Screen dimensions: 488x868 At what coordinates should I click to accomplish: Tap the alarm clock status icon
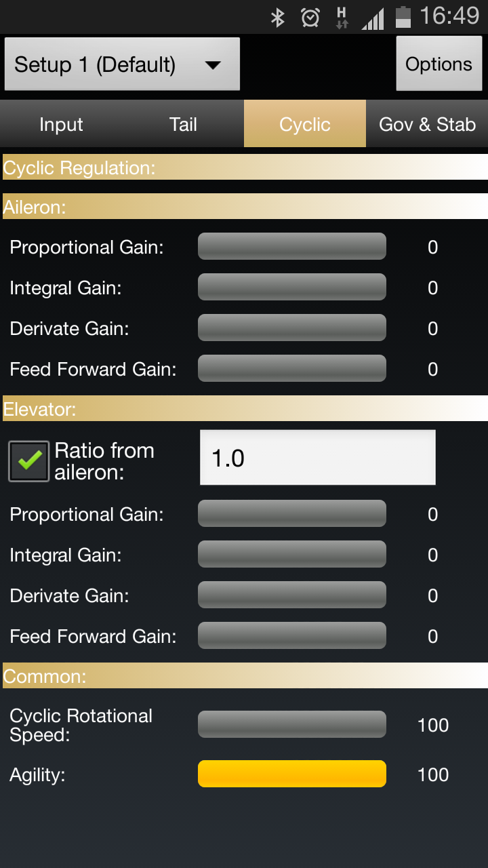coord(310,17)
